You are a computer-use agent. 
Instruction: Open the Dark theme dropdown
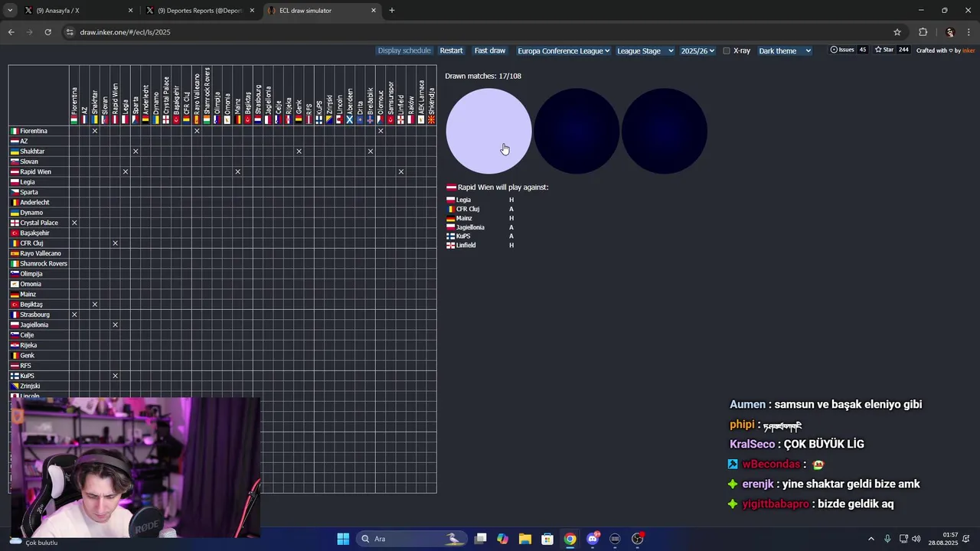pos(785,51)
